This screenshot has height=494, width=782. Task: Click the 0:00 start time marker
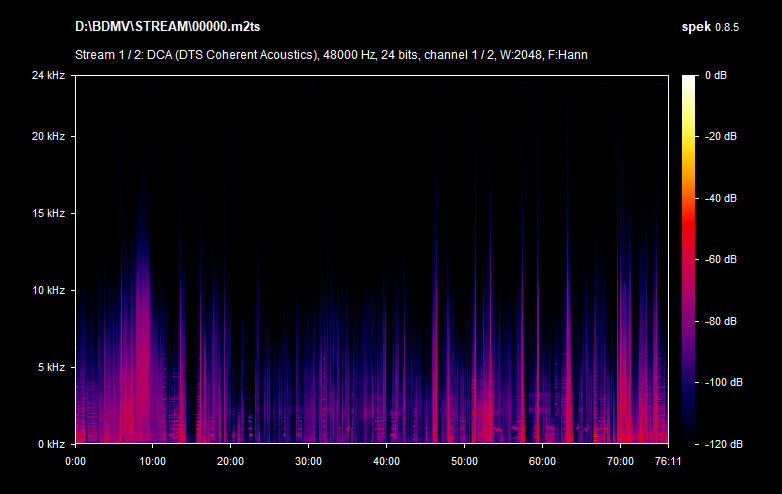[x=75, y=461]
